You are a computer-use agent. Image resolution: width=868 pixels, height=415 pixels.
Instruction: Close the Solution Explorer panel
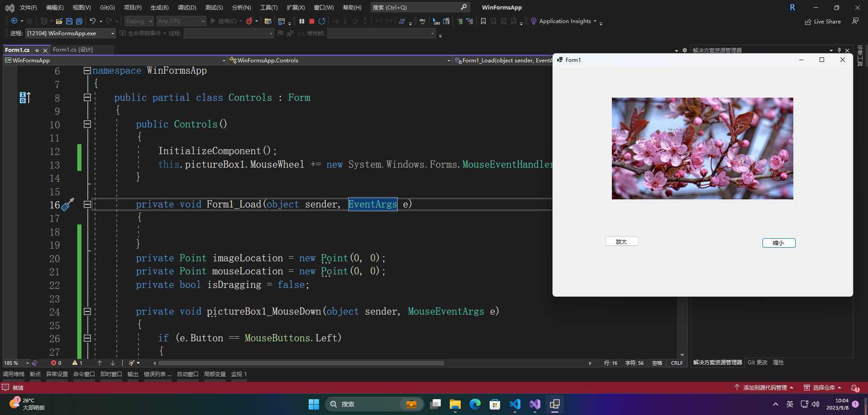point(847,50)
